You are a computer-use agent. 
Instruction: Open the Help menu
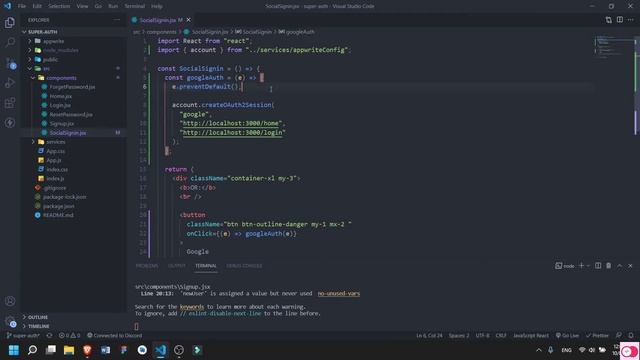[157, 6]
